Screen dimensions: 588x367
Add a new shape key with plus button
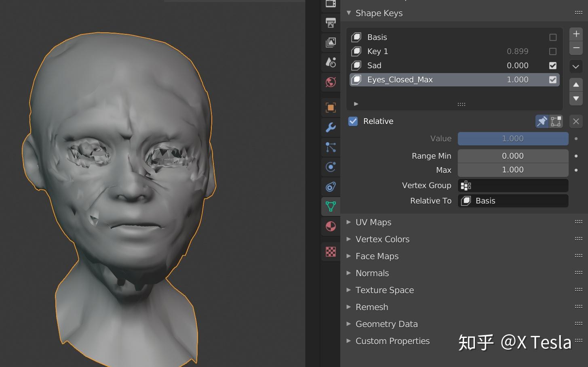coord(575,34)
